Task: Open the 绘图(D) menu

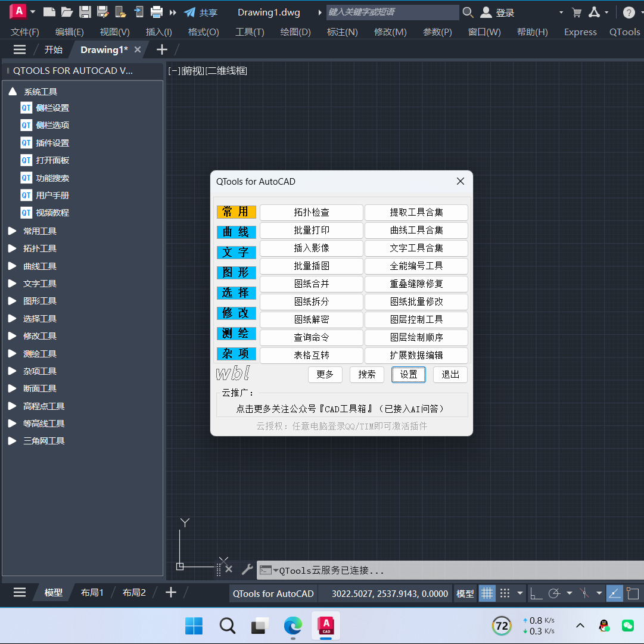Action: [295, 32]
